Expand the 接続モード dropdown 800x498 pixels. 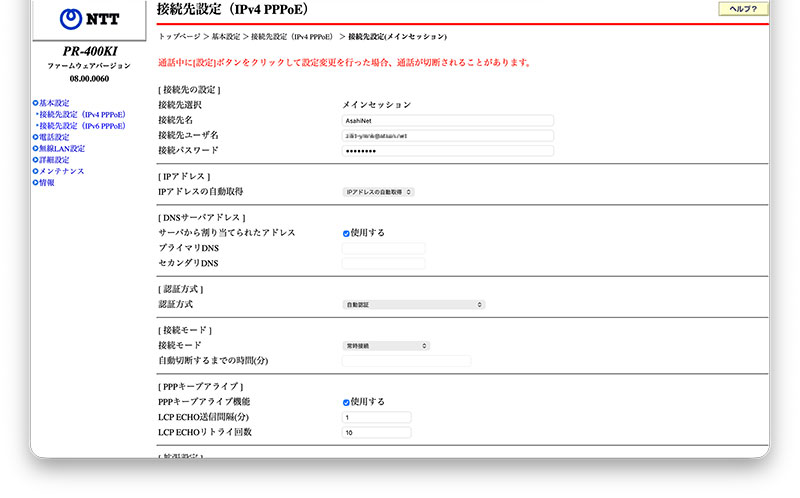(386, 345)
